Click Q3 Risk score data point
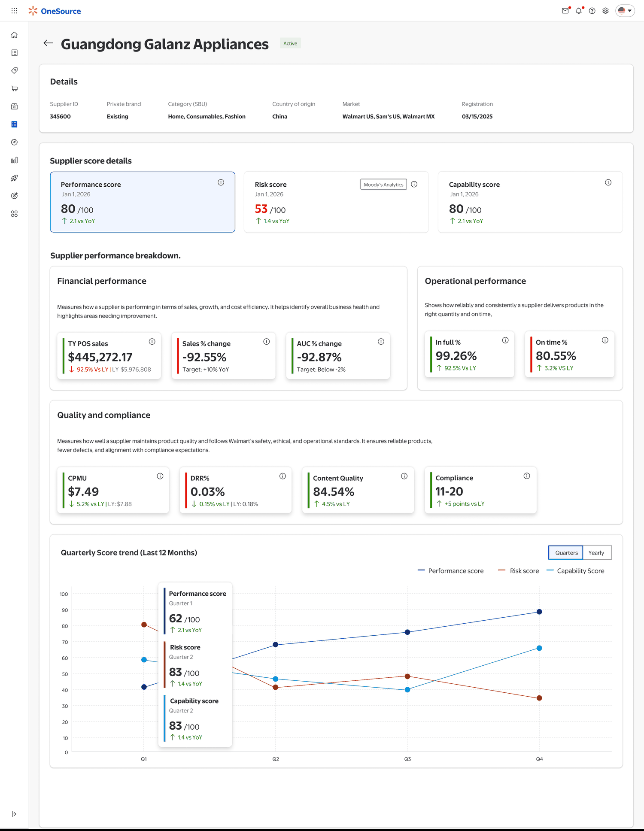644x831 pixels. tap(407, 676)
